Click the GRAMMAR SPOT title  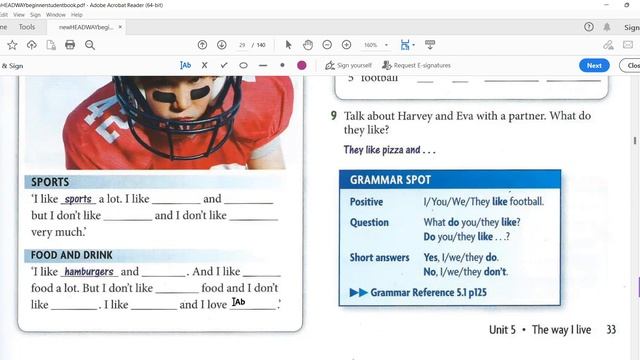tap(390, 180)
